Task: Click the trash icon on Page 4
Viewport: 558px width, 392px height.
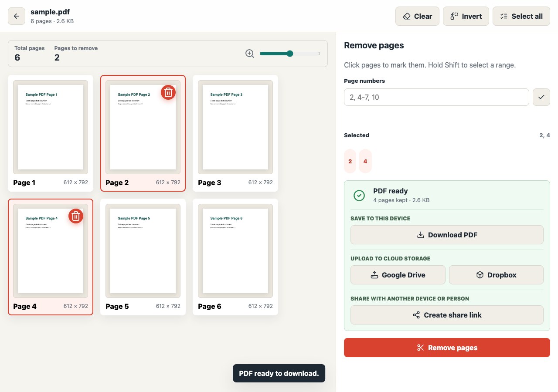Action: tap(76, 216)
